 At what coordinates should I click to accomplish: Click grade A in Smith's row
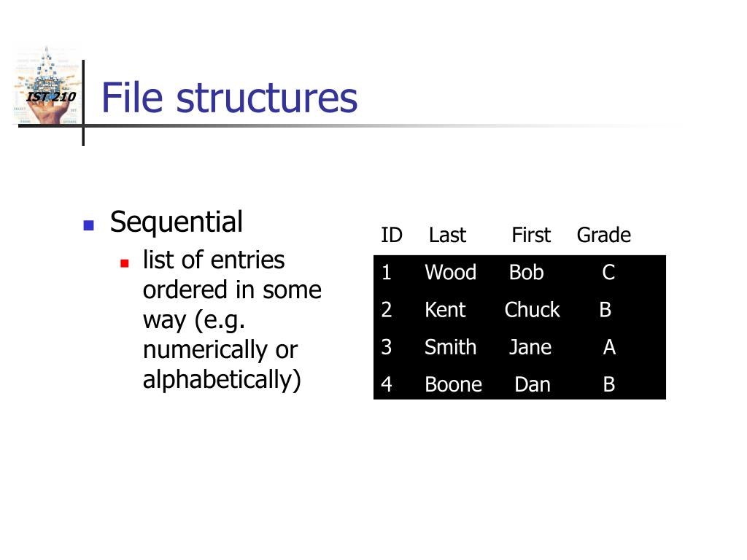click(609, 347)
